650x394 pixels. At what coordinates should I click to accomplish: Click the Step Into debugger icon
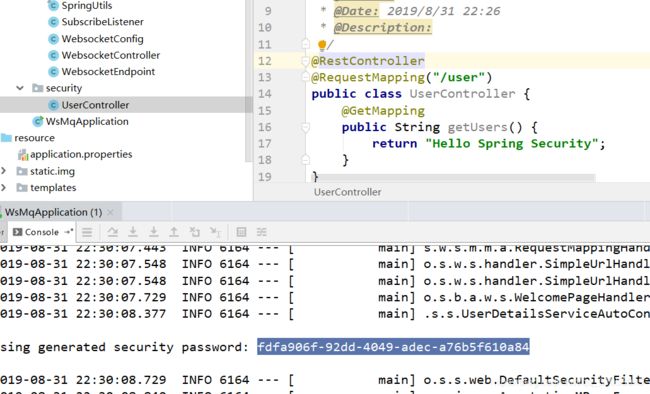[x=133, y=232]
